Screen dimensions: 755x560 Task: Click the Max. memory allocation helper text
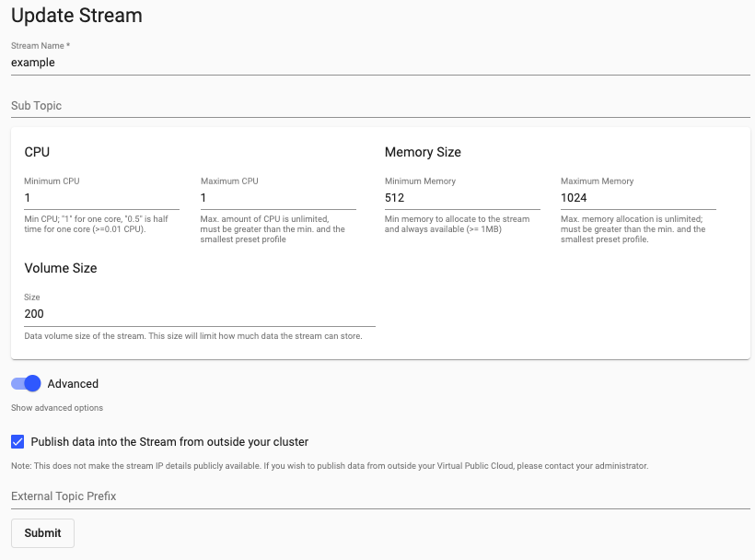(633, 229)
